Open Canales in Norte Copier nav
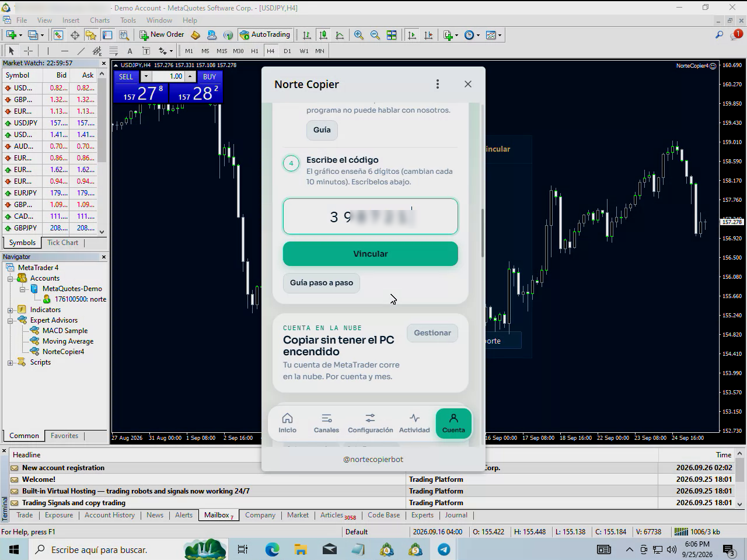The width and height of the screenshot is (747, 560). [326, 423]
